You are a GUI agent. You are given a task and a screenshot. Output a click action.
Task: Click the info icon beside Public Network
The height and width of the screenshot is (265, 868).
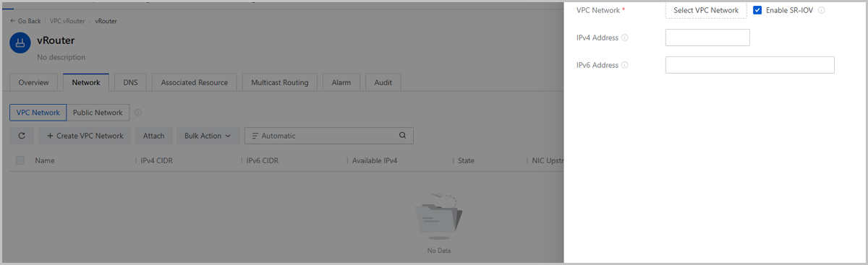point(138,113)
